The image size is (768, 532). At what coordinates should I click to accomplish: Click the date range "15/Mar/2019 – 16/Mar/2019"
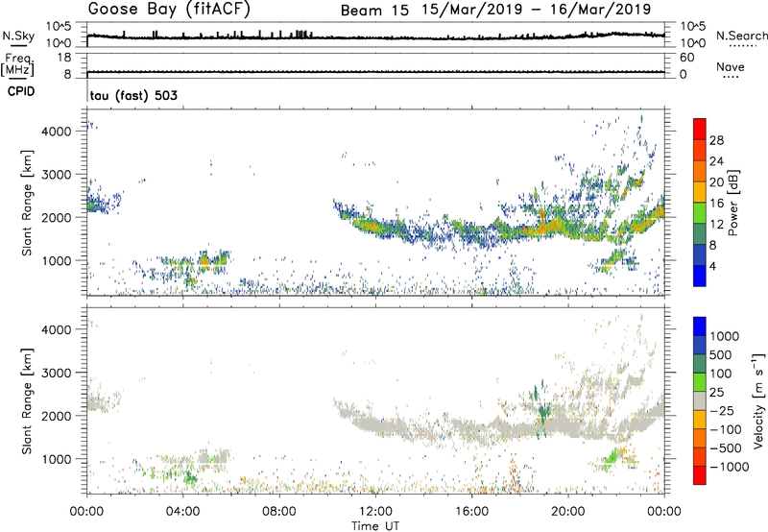tap(537, 10)
